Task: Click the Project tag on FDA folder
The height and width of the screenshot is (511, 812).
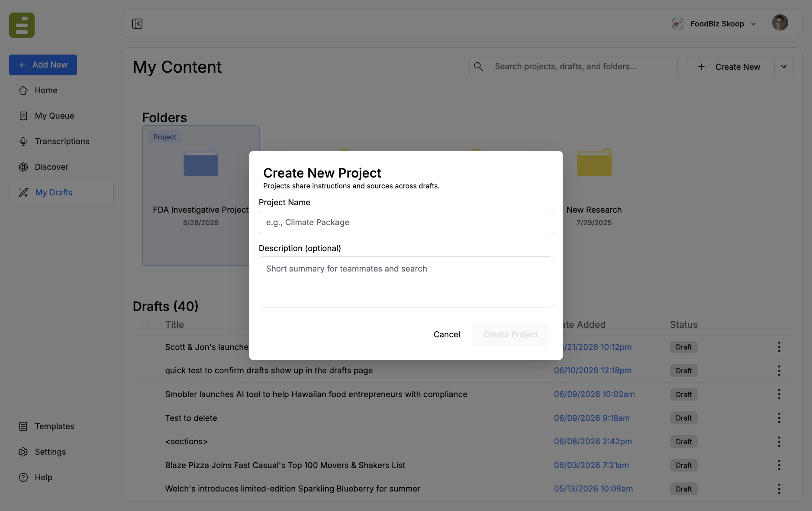Action: (x=164, y=137)
